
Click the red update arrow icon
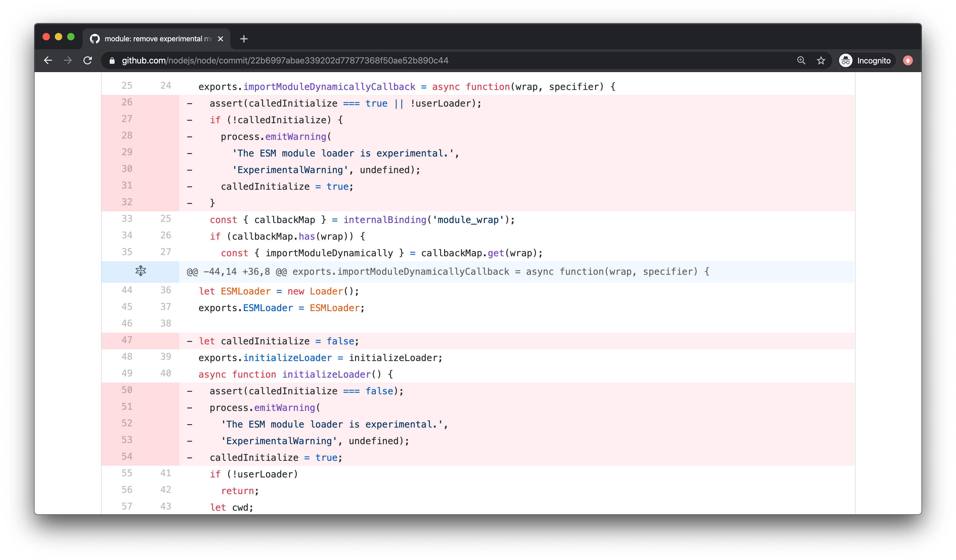(908, 60)
